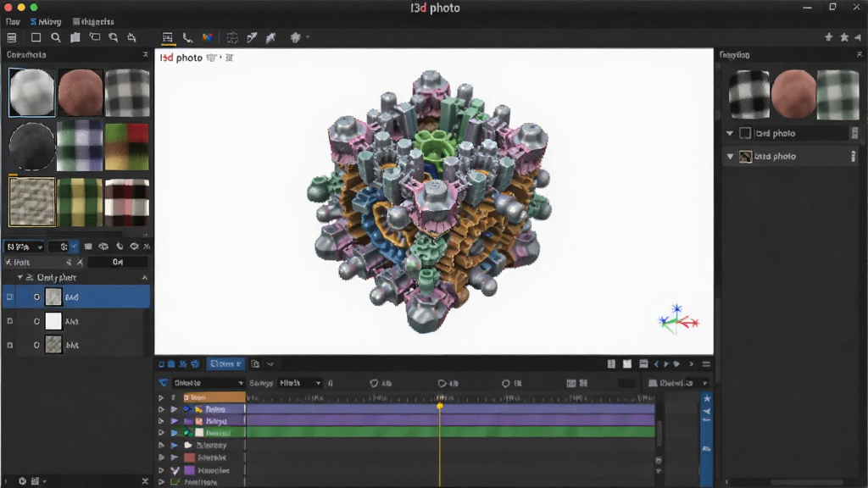This screenshot has width=868, height=488.
Task: Click the magnifier search icon in top toolbar
Action: click(56, 37)
